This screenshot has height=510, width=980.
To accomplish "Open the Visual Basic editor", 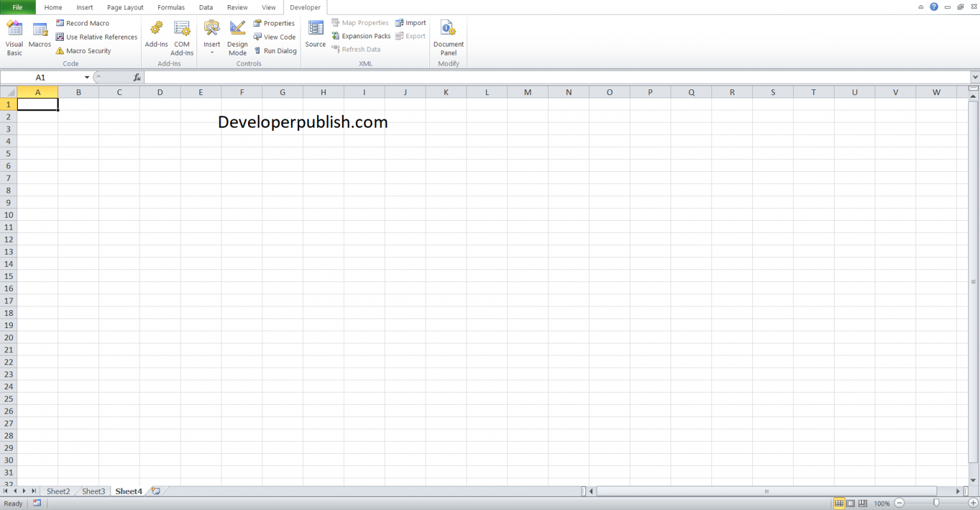I will tap(14, 36).
